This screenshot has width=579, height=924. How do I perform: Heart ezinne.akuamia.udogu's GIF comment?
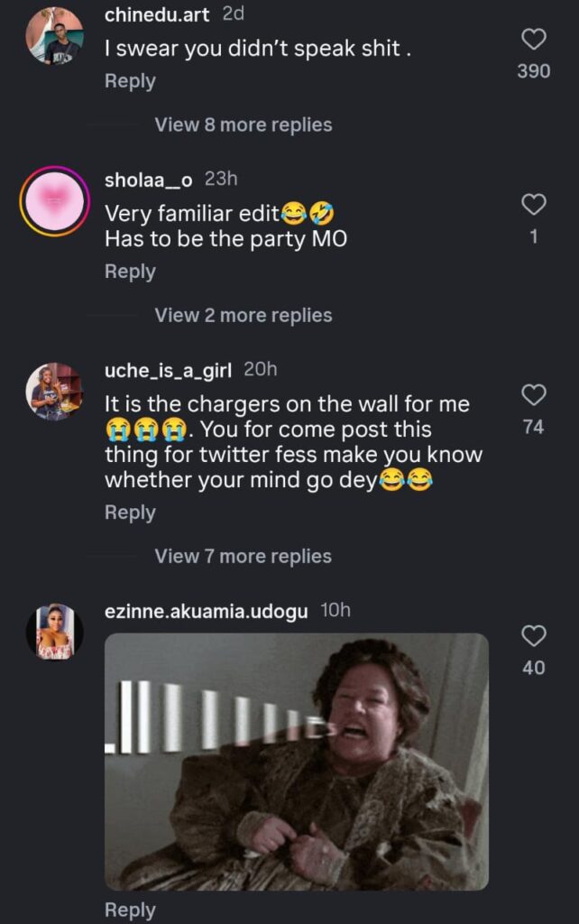(x=534, y=636)
